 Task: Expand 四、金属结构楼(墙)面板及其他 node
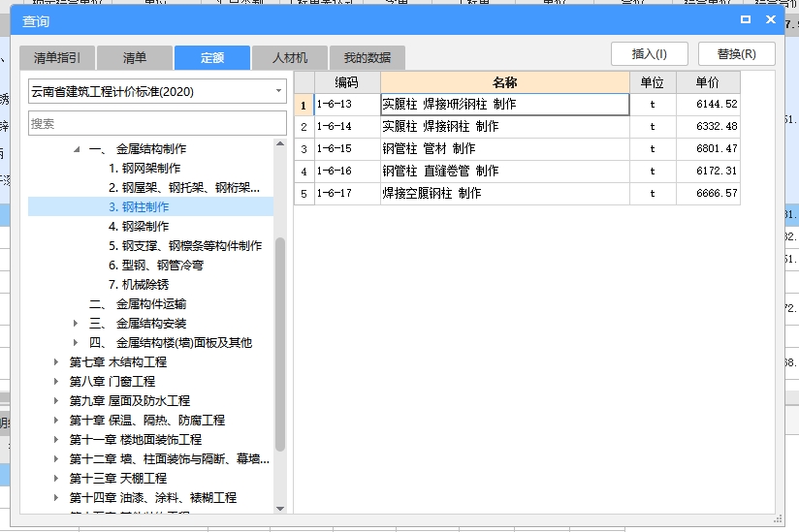76,343
